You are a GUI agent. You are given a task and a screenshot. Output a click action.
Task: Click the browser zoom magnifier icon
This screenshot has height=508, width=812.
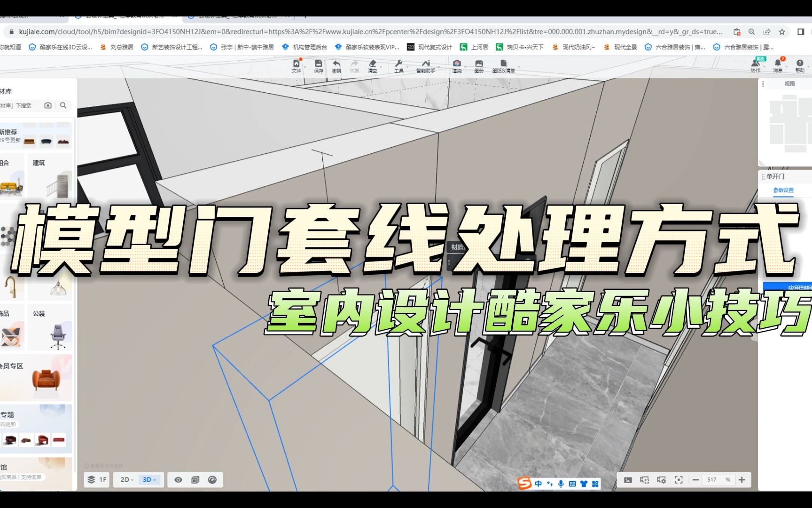(x=752, y=32)
